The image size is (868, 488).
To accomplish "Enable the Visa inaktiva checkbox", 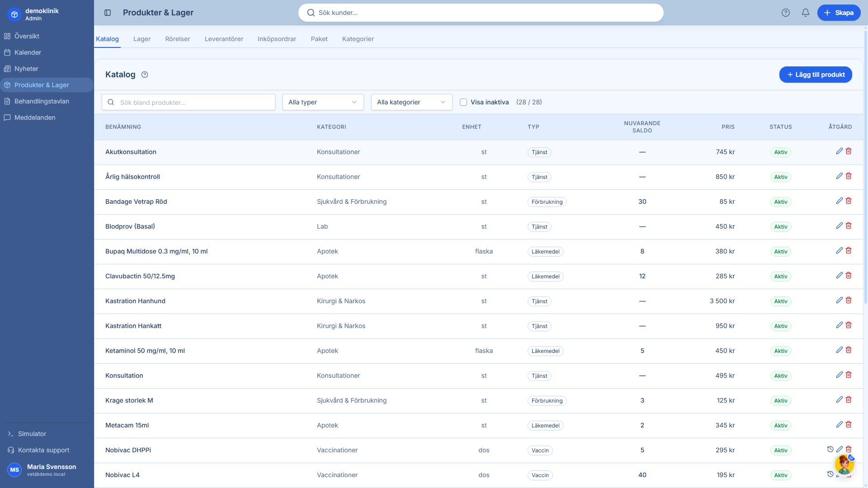I will click(x=463, y=102).
